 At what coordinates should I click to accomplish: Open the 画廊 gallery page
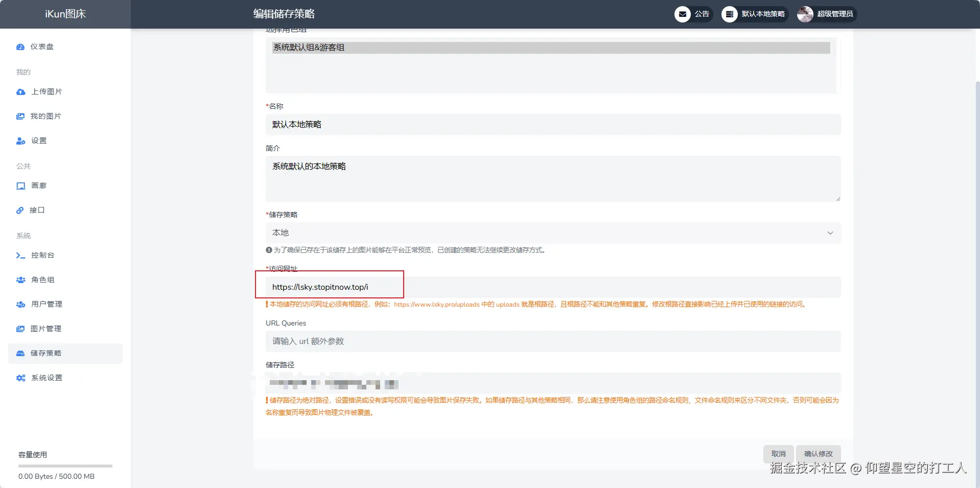click(65, 186)
